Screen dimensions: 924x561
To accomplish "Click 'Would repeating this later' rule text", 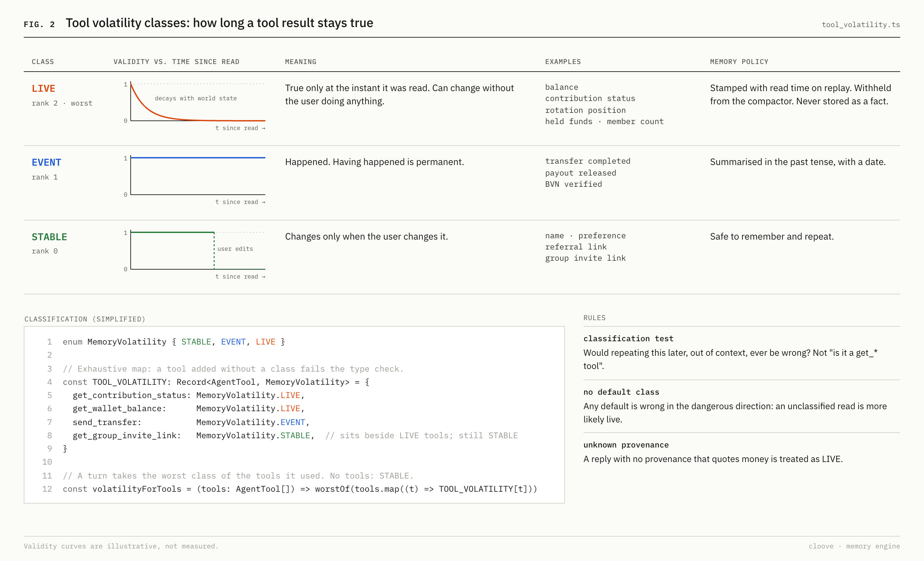I will point(731,359).
